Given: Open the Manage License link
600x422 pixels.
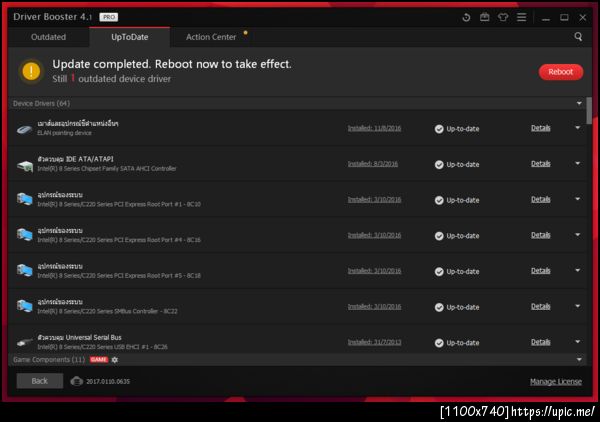Looking at the screenshot, I should coord(556,381).
